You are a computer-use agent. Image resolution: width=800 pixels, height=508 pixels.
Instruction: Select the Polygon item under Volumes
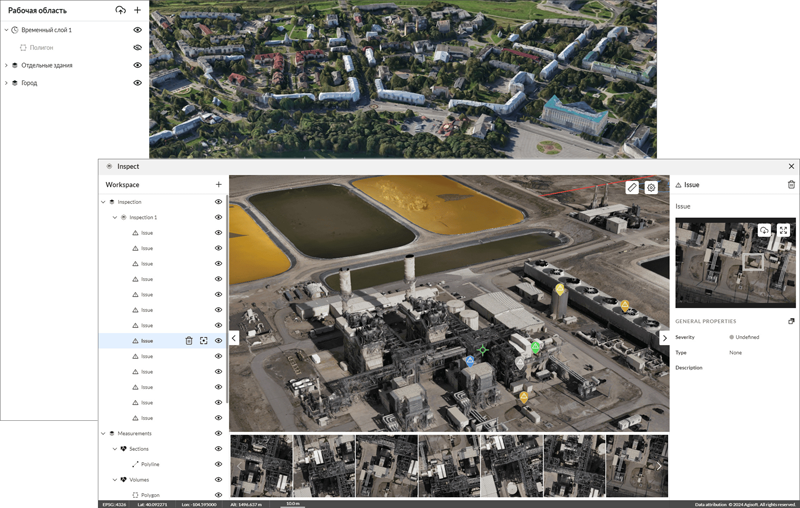(x=149, y=495)
